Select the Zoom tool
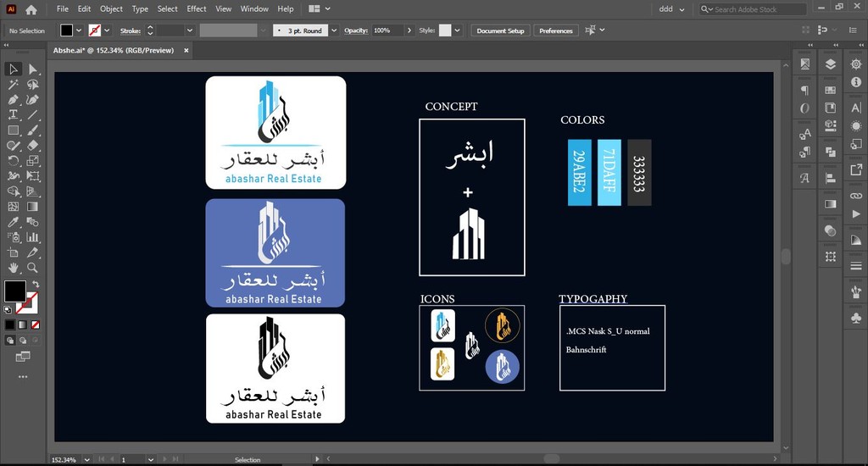The image size is (868, 466). (33, 268)
